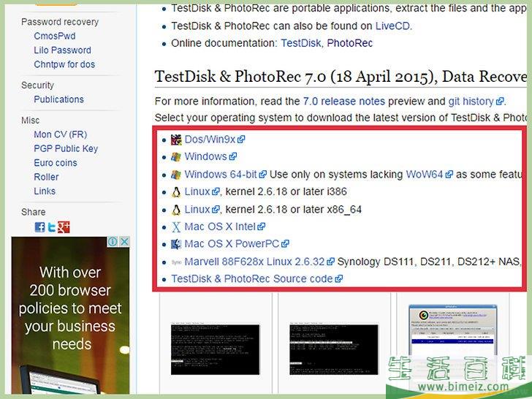Download Mac OS X PowerPC build

point(232,244)
